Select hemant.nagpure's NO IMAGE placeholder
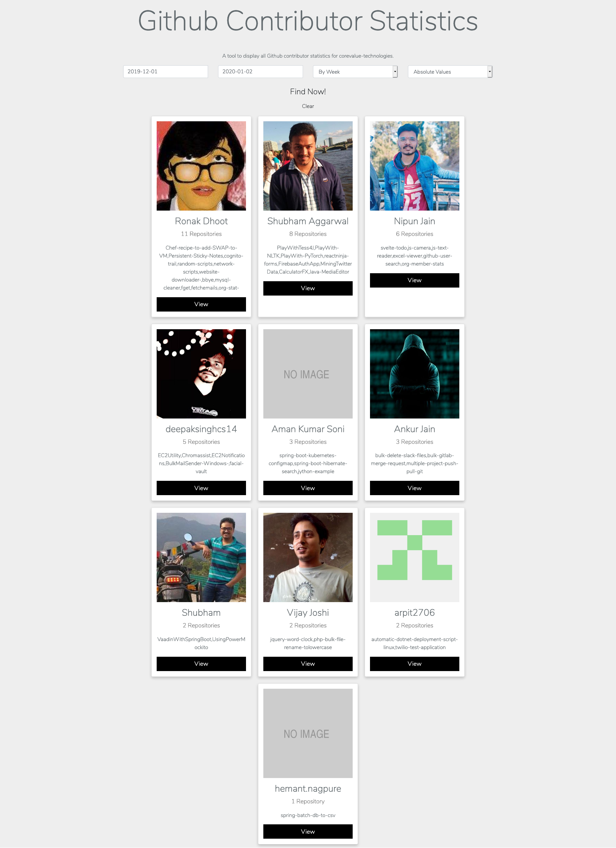Viewport: 616px width, 848px height. click(x=308, y=733)
